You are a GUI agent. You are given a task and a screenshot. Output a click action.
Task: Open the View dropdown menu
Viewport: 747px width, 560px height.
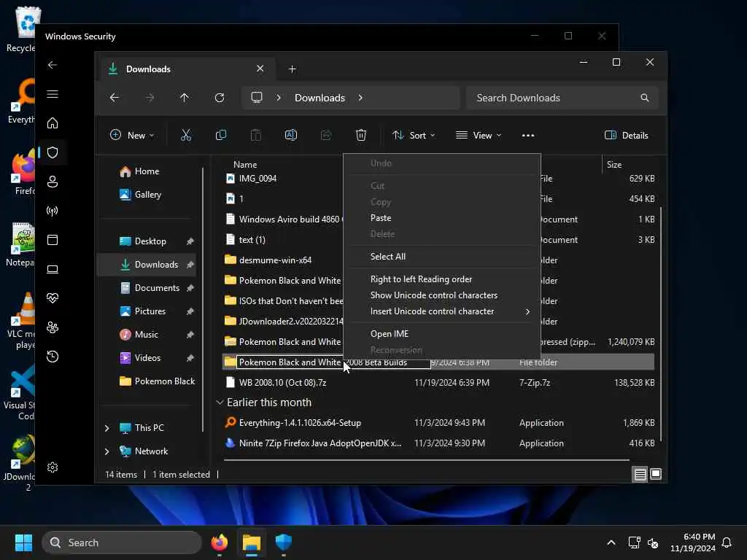click(479, 135)
